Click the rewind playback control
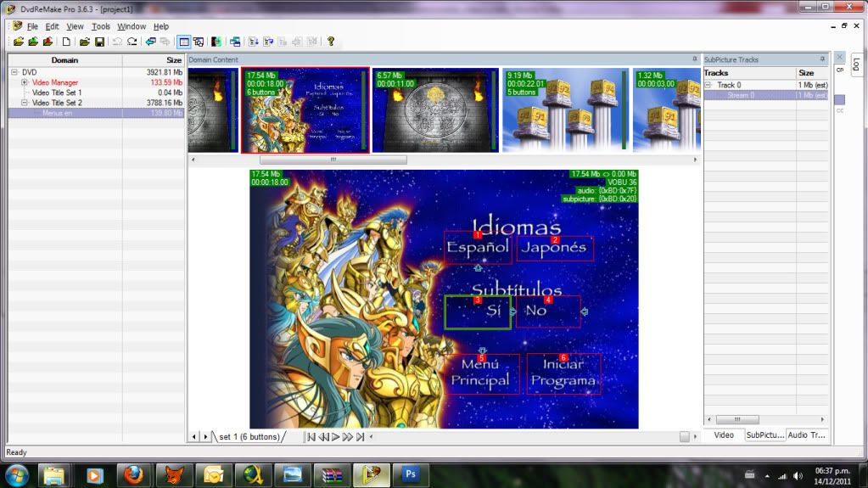Image resolution: width=868 pixels, height=488 pixels. pyautogui.click(x=323, y=436)
